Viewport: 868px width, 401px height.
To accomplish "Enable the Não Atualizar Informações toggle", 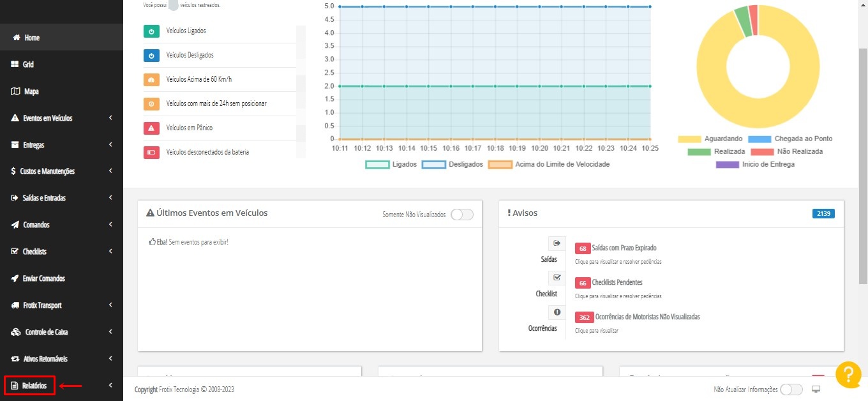I will [791, 390].
